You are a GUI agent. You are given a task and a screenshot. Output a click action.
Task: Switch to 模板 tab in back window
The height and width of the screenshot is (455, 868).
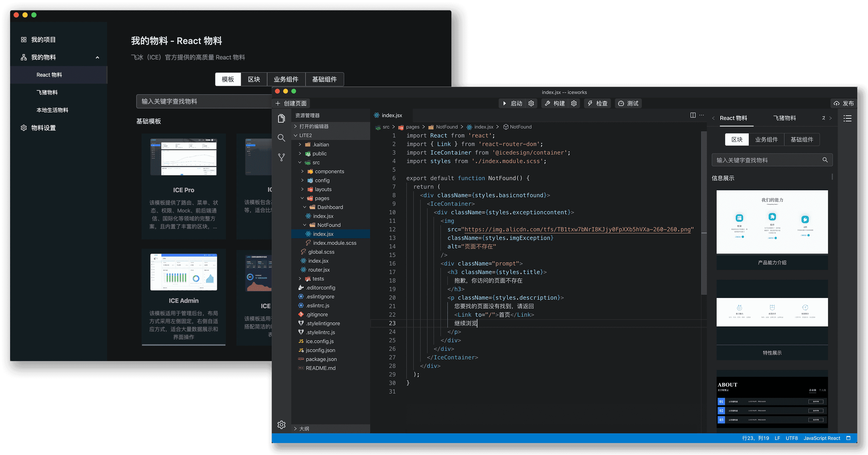point(228,79)
